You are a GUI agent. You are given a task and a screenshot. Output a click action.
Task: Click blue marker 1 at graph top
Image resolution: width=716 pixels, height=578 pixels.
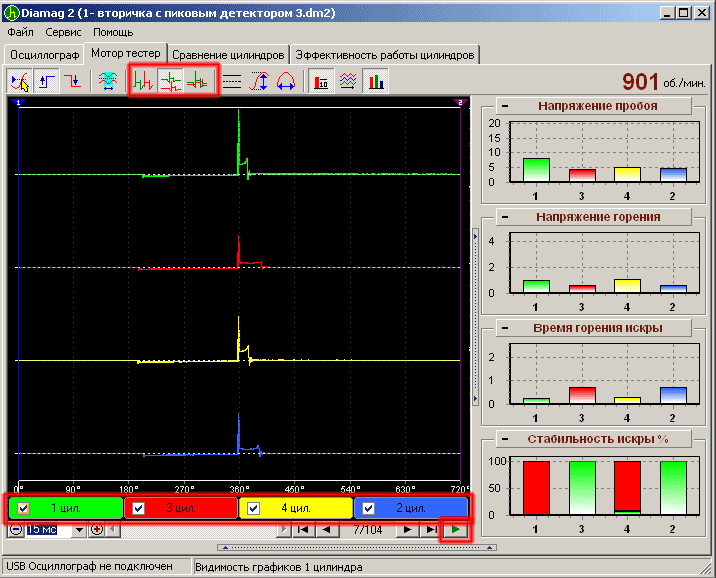pyautogui.click(x=18, y=102)
